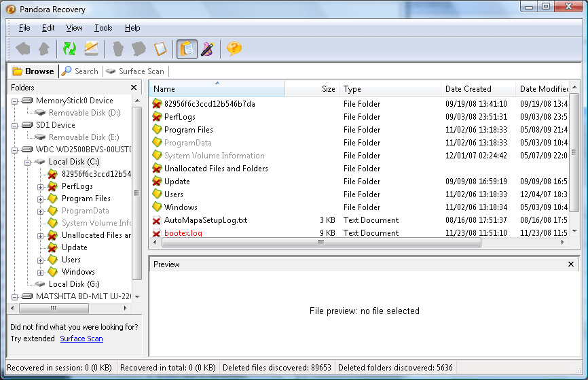The image size is (588, 380).
Task: Select Program Files in the file list
Action: 359,130
